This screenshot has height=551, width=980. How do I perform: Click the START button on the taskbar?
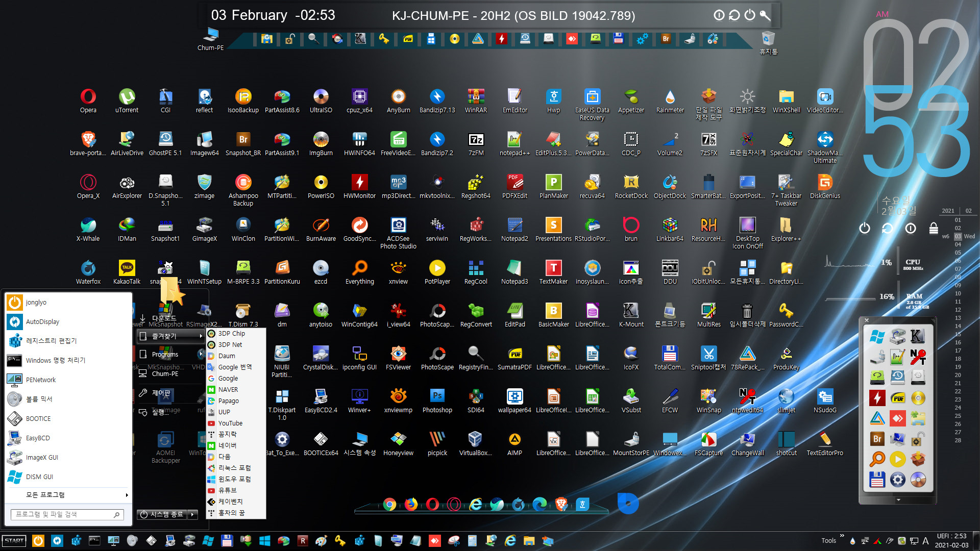click(x=14, y=541)
